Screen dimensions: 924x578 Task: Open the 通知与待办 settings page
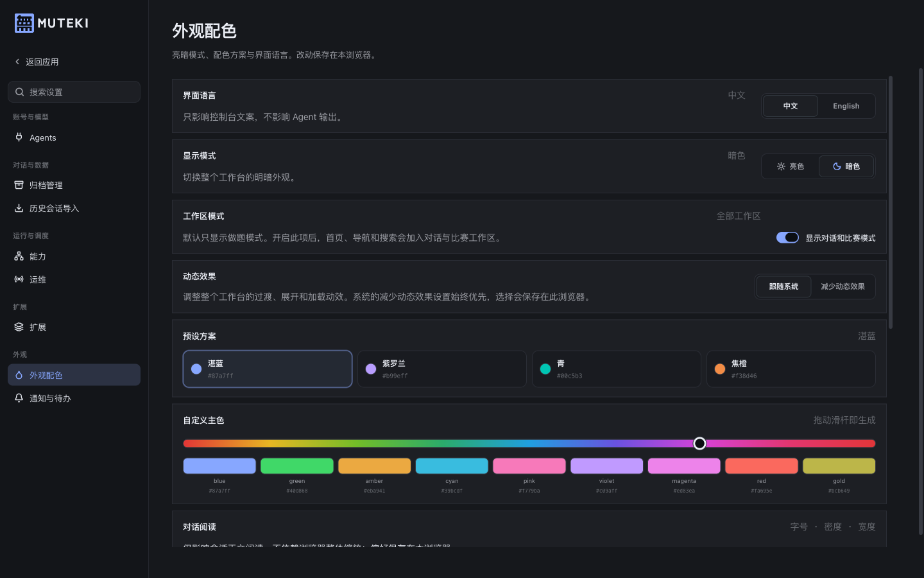74,398
